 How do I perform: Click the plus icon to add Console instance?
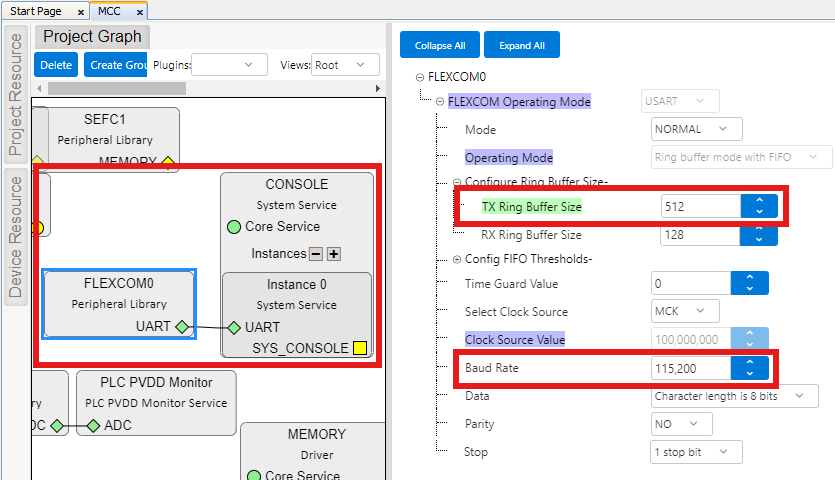[x=334, y=254]
